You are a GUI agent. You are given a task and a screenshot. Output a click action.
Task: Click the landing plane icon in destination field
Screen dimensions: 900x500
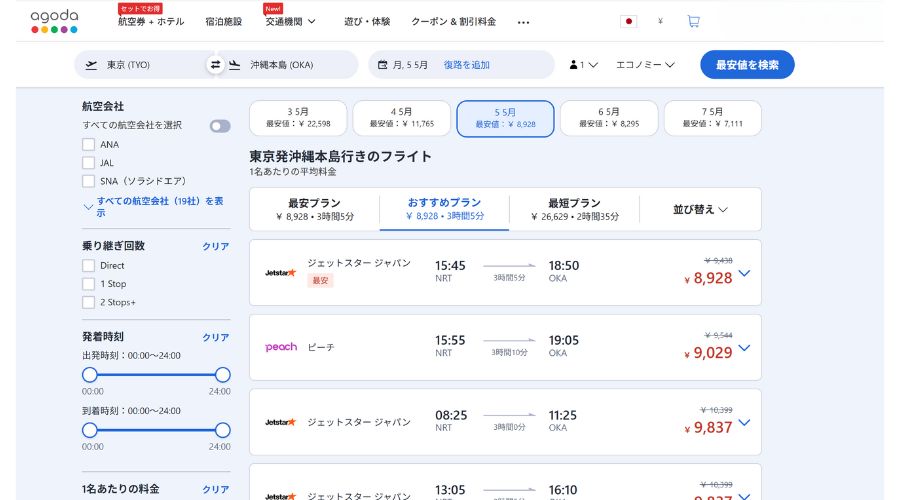pyautogui.click(x=234, y=65)
